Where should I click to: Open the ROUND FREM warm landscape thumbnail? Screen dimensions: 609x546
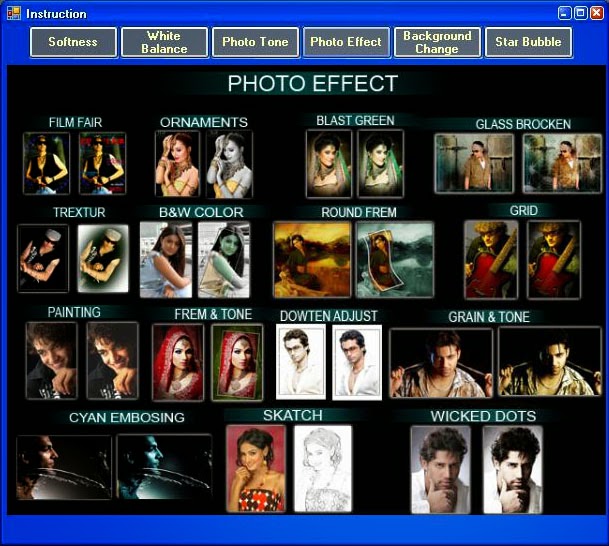312,260
